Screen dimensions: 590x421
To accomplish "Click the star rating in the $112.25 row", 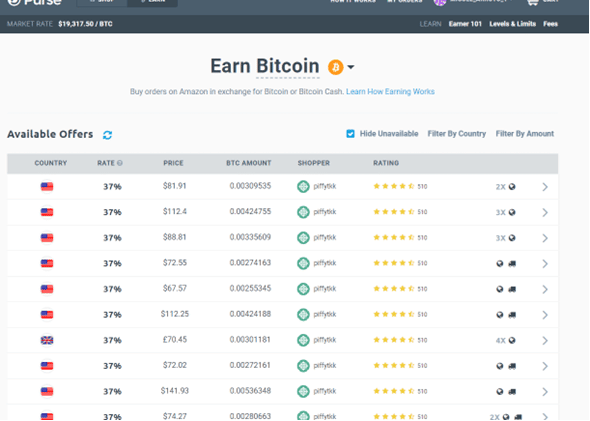I will 394,314.
